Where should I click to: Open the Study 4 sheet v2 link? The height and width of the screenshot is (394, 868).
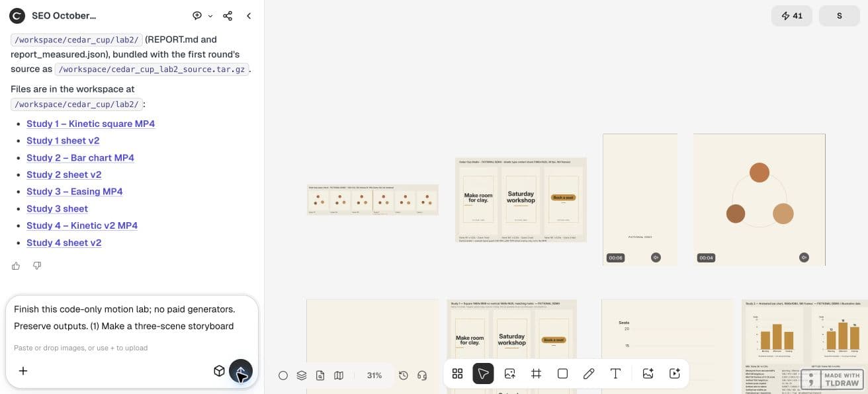pos(64,243)
